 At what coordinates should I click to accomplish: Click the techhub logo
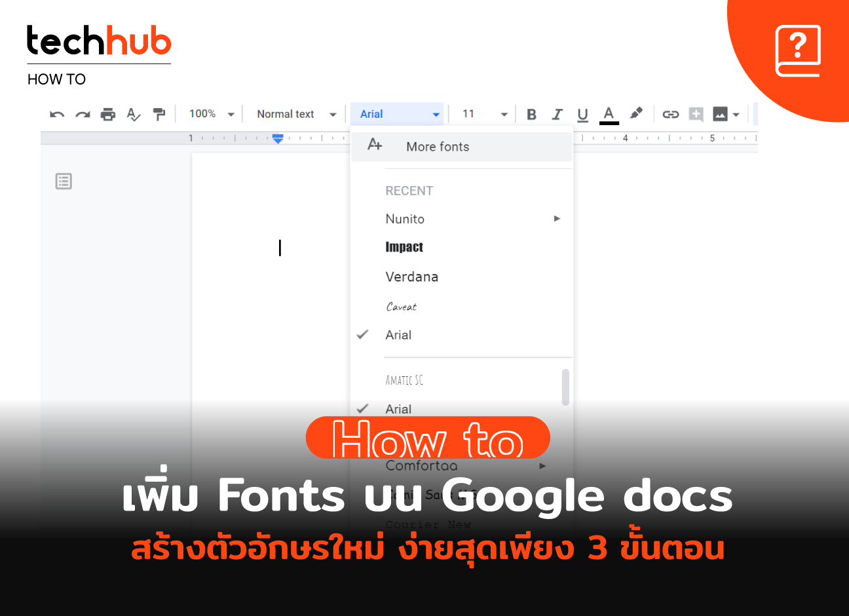point(99,41)
